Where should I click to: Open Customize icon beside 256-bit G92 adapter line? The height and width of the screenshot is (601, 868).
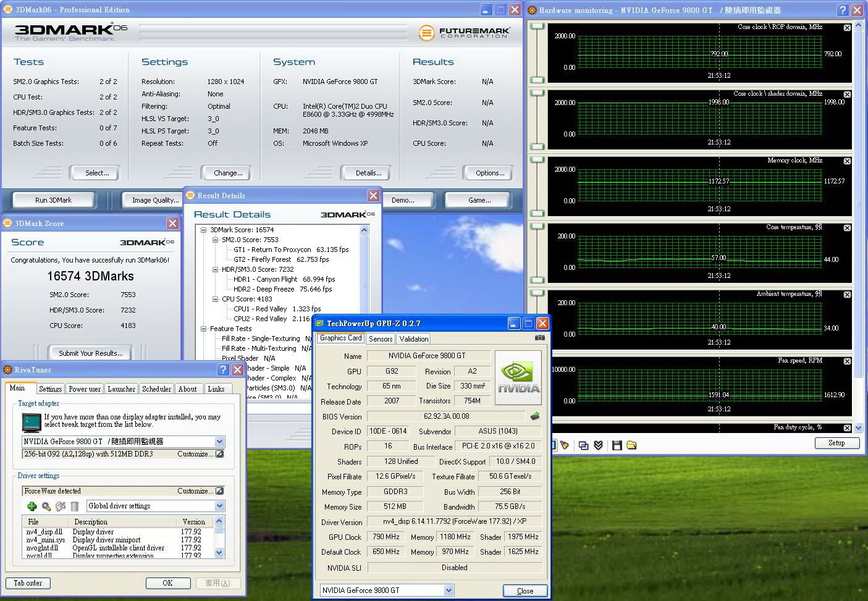[x=219, y=454]
